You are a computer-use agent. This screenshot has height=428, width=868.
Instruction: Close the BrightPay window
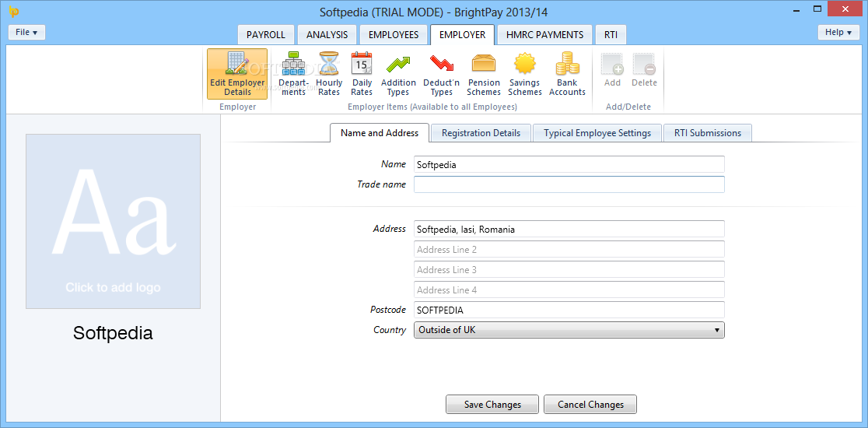pyautogui.click(x=845, y=9)
